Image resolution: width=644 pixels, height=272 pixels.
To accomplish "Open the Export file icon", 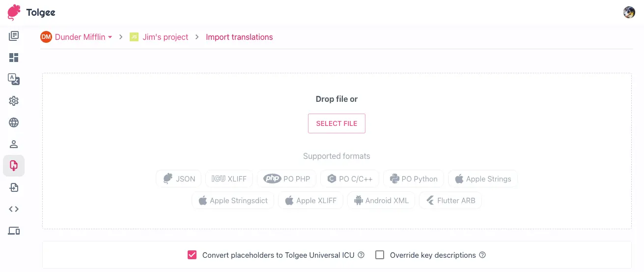I will click(14, 187).
